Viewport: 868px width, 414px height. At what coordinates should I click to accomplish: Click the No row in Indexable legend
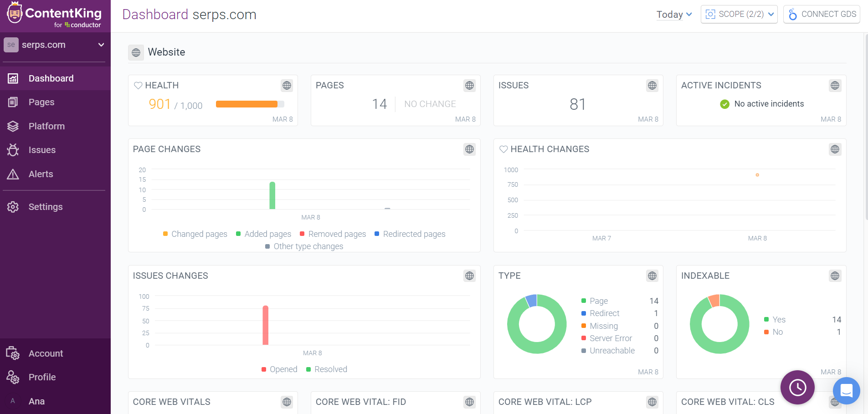click(802, 332)
